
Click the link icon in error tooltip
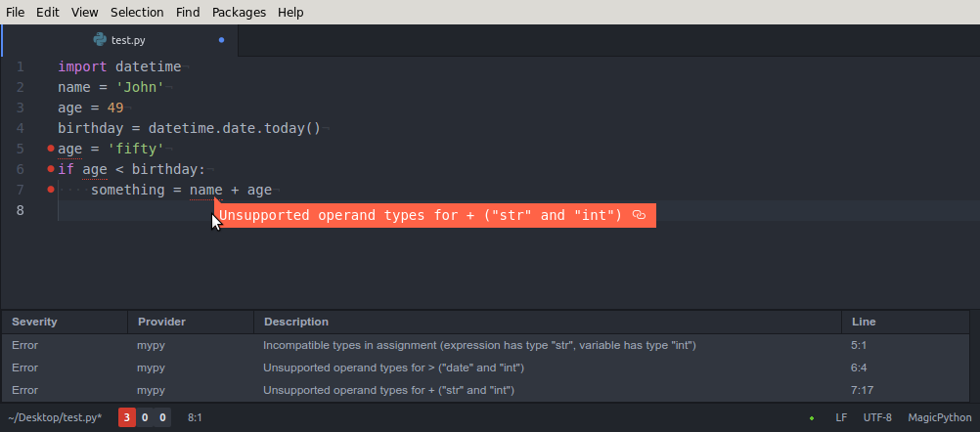tap(638, 215)
